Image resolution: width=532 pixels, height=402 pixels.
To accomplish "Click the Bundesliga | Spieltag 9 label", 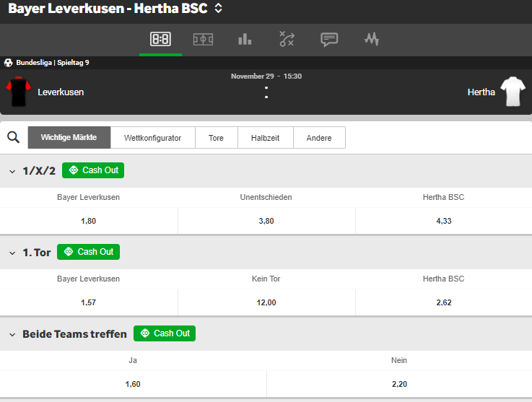I will pyautogui.click(x=53, y=62).
